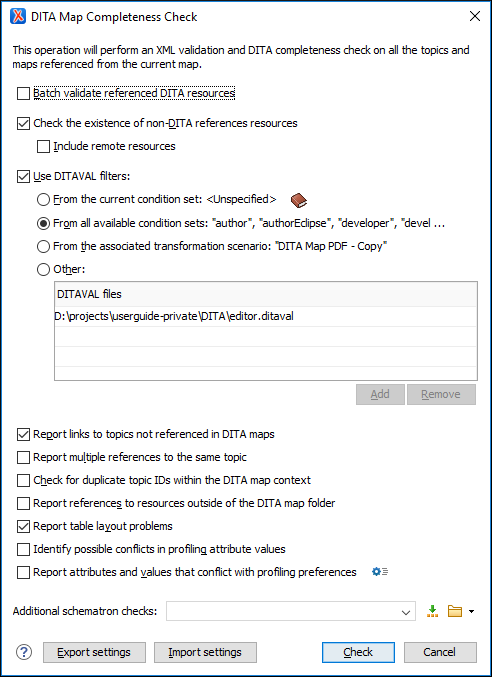Choose From the associated transformation scenario option

pyautogui.click(x=43, y=247)
